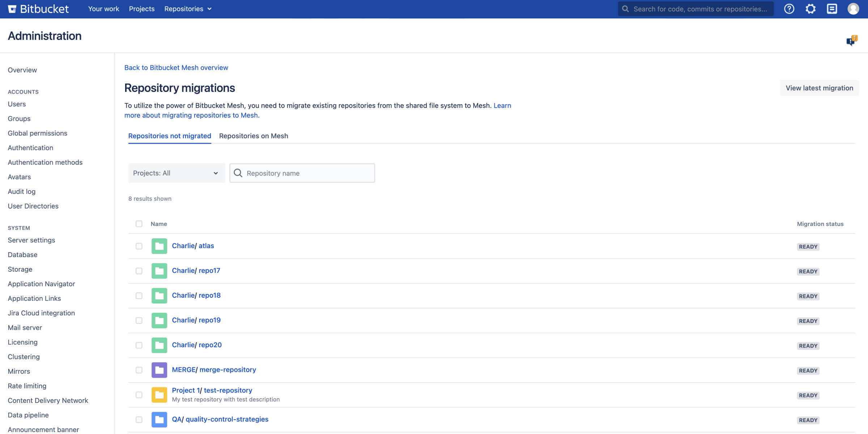868x434 pixels.
Task: Open the repo20 repository link
Action: point(210,345)
